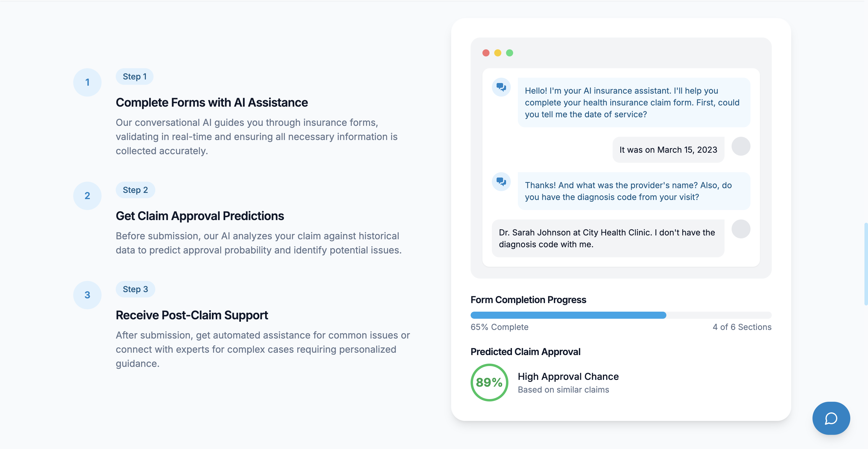The width and height of the screenshot is (868, 449).
Task: Click the Form Completion Progress bar
Action: tap(621, 315)
